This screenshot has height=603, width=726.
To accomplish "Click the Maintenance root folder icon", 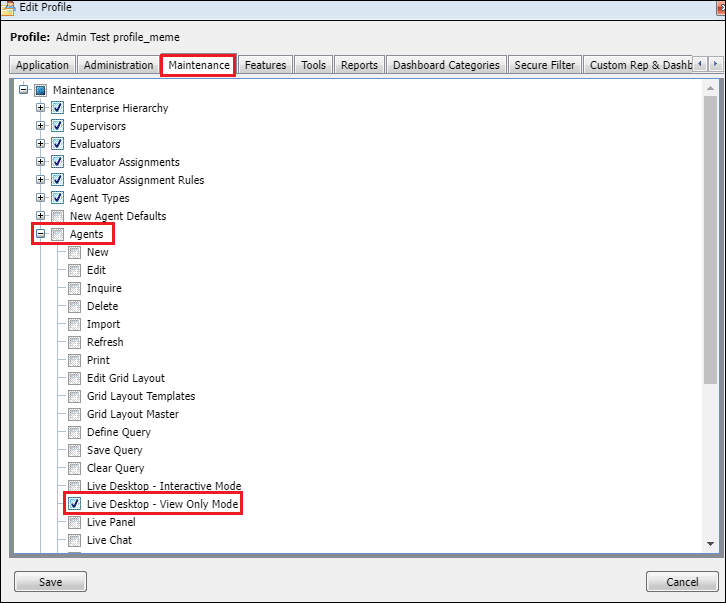I will click(x=40, y=90).
